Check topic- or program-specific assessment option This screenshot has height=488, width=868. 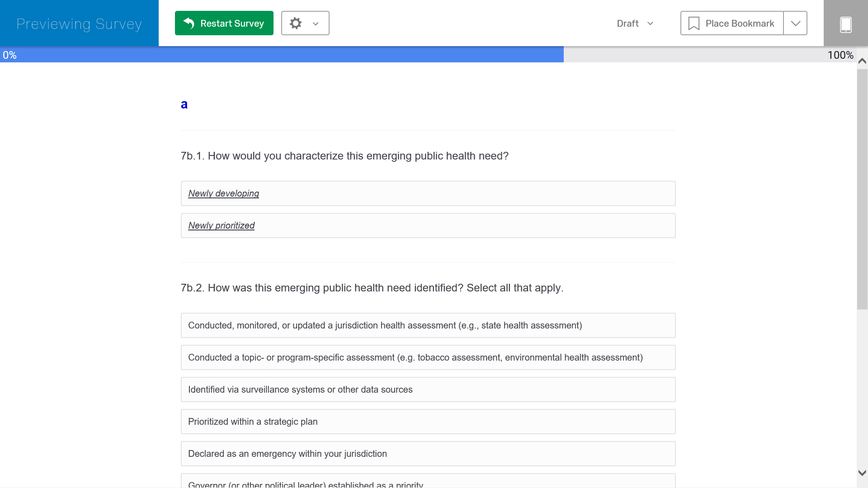pos(428,357)
